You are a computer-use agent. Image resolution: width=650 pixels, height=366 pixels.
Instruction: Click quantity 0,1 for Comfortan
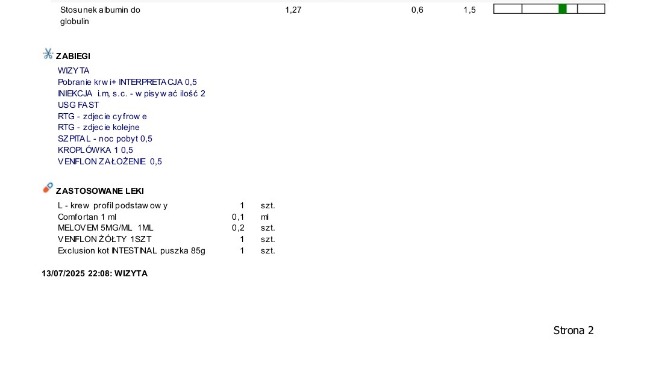(x=238, y=217)
